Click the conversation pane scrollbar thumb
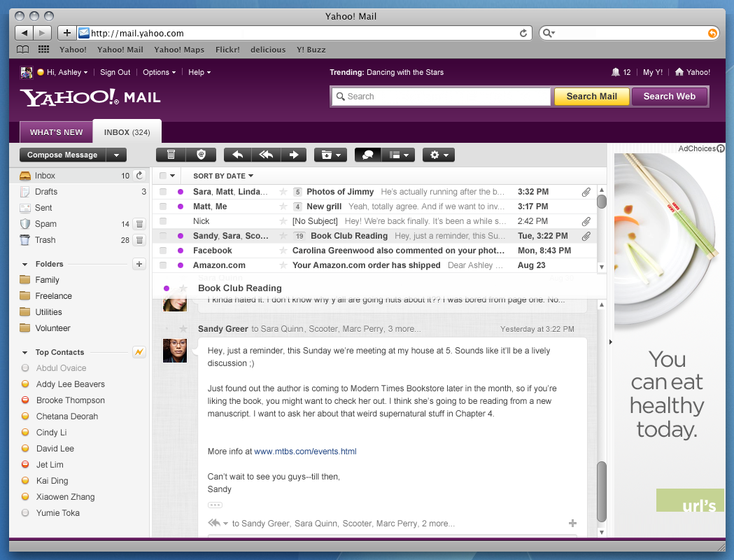 (x=602, y=491)
